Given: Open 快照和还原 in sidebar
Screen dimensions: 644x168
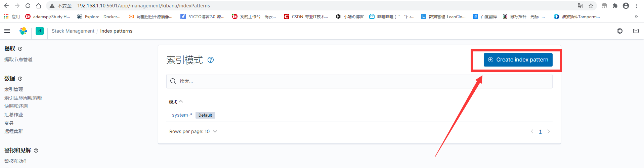Looking at the screenshot, I should (16, 106).
